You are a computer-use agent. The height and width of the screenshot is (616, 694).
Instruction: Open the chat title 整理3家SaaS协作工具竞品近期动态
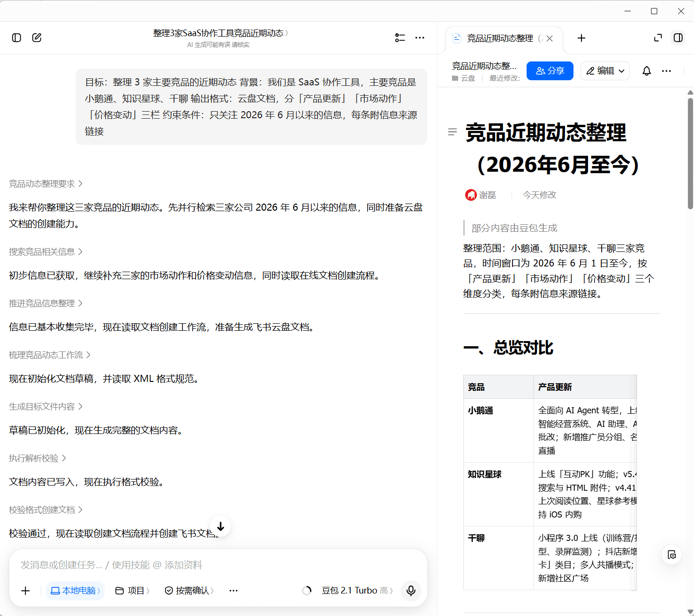tap(220, 33)
